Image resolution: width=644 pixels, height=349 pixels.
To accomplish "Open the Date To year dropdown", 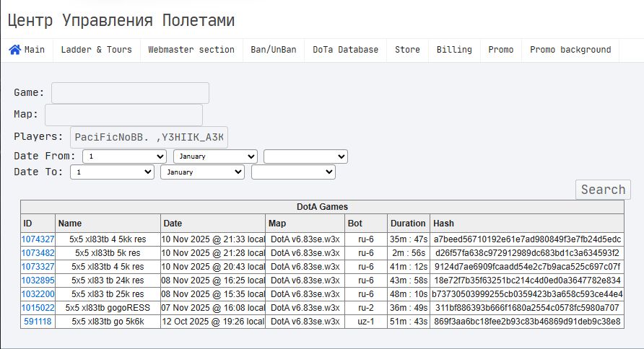I will coord(293,172).
